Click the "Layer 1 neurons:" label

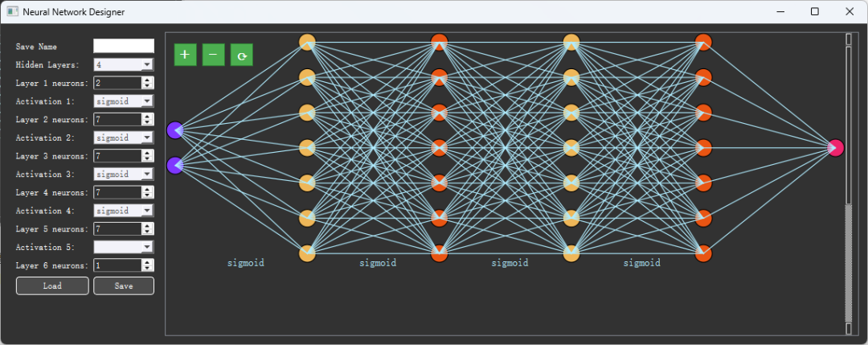pos(52,83)
